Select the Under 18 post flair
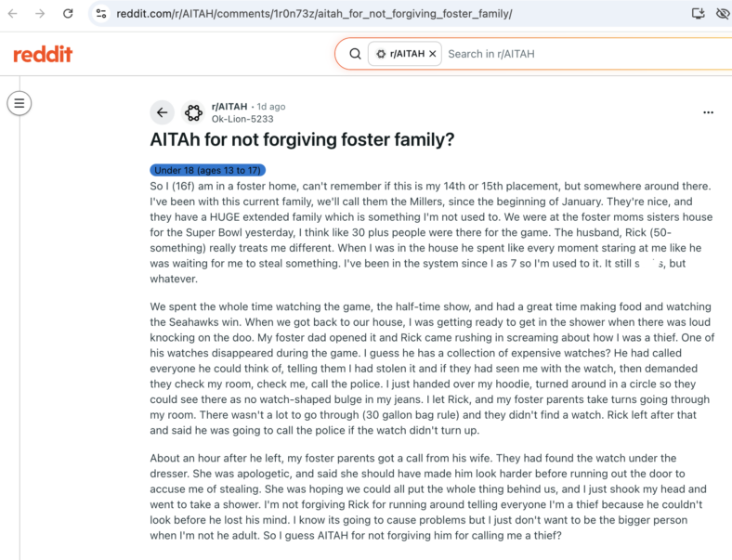This screenshot has width=732, height=560. pos(208,170)
